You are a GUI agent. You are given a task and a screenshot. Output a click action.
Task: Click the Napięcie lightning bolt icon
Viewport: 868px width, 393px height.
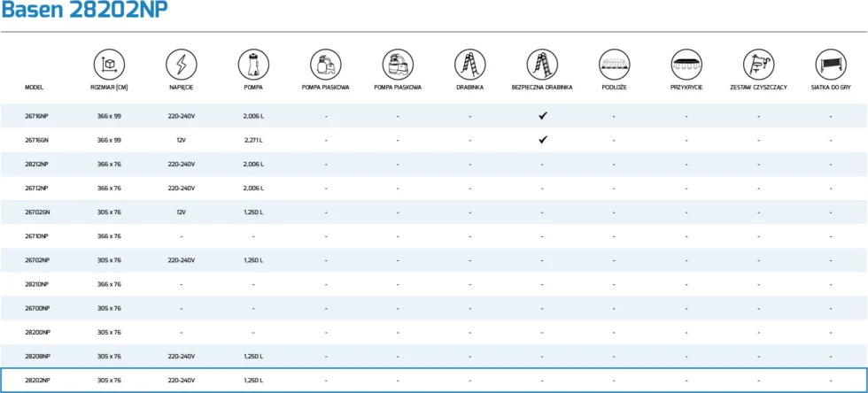[181, 65]
